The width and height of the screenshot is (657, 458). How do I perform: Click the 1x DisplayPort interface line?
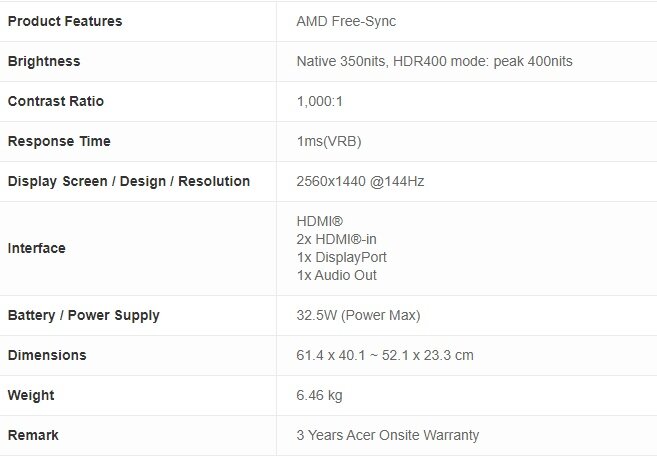tap(342, 257)
